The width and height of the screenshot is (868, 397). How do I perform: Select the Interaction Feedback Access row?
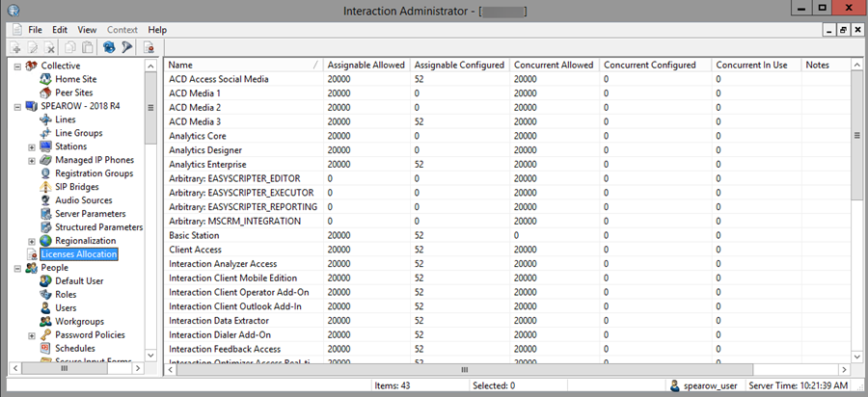pyautogui.click(x=506, y=349)
